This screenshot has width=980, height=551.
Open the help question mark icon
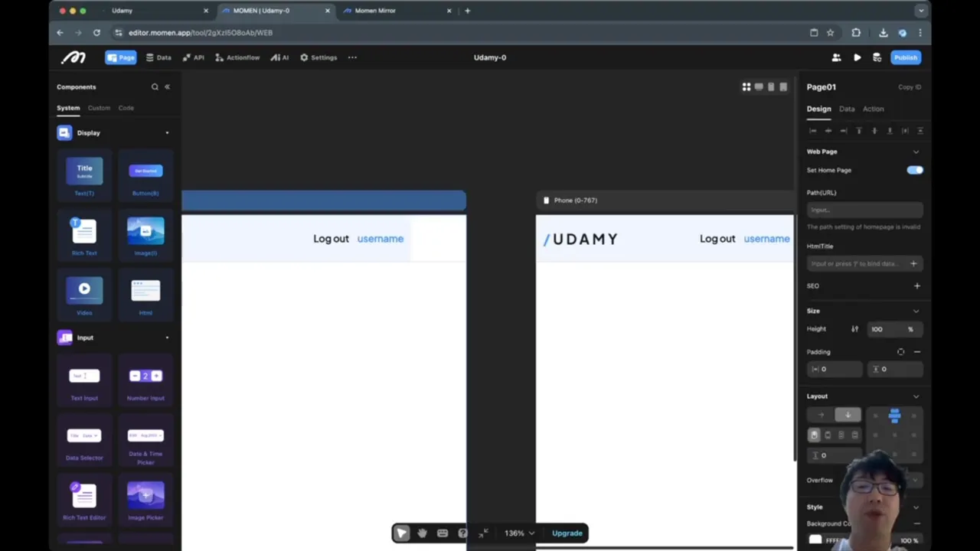(x=462, y=533)
